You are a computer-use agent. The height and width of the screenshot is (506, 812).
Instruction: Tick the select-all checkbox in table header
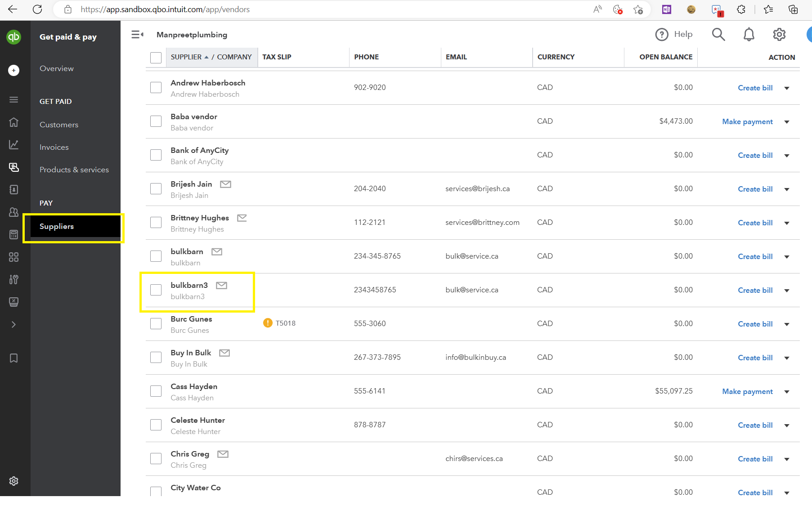coord(156,58)
